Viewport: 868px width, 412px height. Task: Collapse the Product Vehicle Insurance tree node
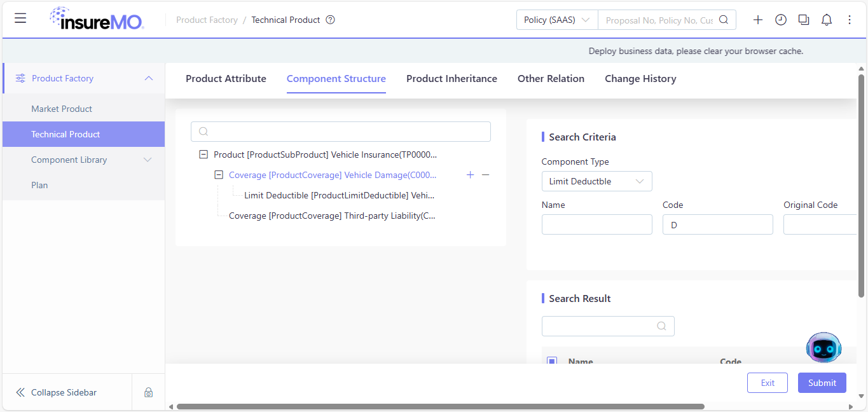point(203,154)
